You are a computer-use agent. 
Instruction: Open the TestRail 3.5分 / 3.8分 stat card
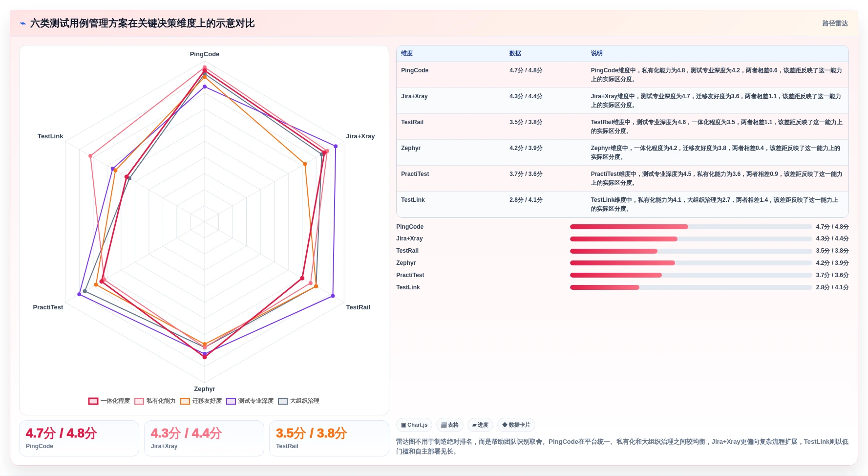point(329,438)
